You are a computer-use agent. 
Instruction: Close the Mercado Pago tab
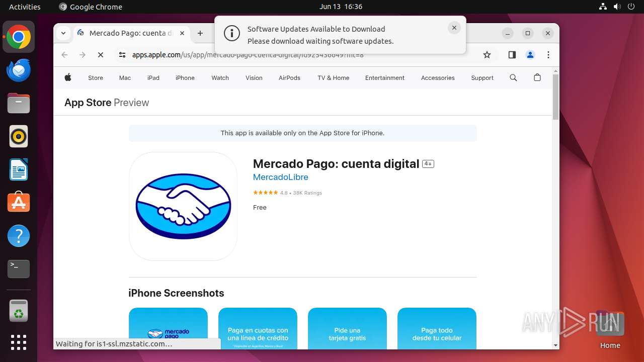coord(182,33)
